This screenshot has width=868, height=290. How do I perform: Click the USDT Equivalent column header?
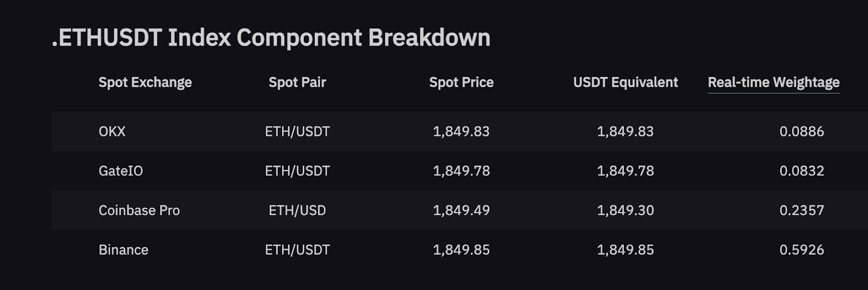click(626, 82)
